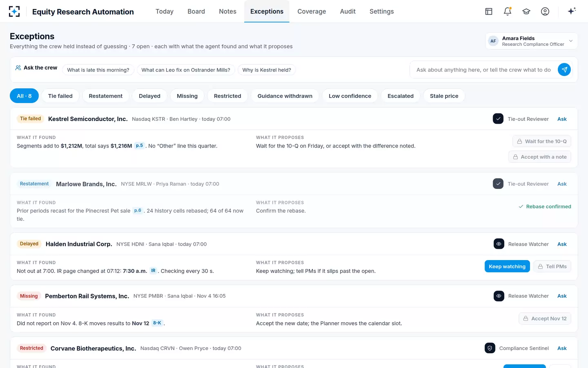Click Wait for the 10-Q button
This screenshot has width=588, height=368.
point(541,141)
